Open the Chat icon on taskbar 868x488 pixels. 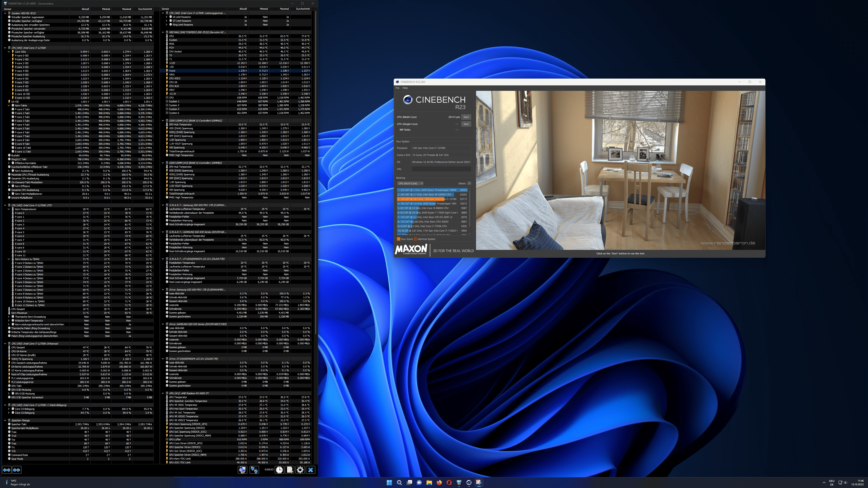(419, 482)
